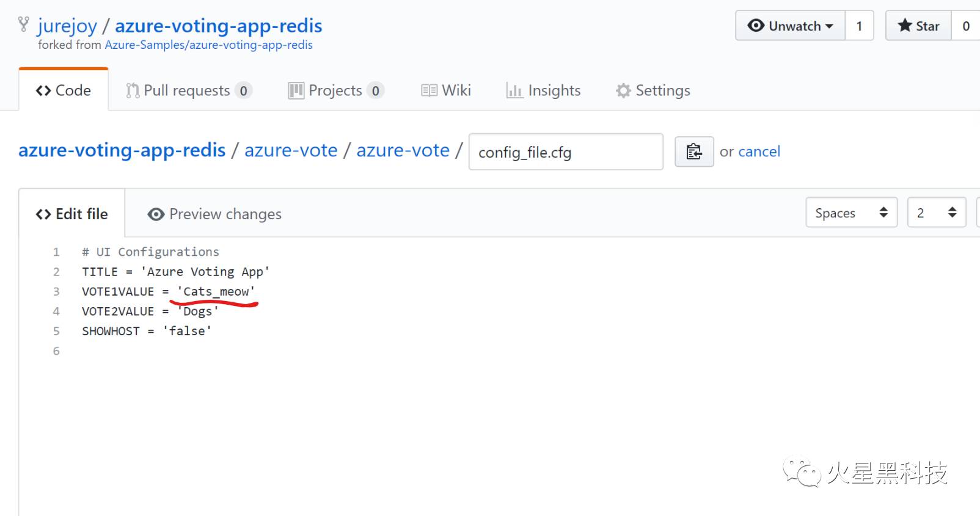Star this repository
Image resolution: width=980 pixels, height=516 pixels.
pos(918,26)
